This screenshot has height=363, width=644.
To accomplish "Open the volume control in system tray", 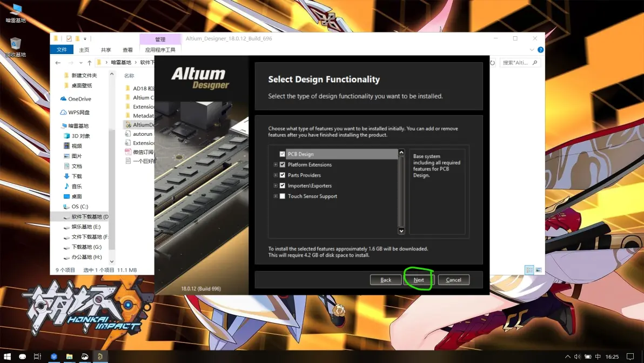I will pyautogui.click(x=578, y=357).
